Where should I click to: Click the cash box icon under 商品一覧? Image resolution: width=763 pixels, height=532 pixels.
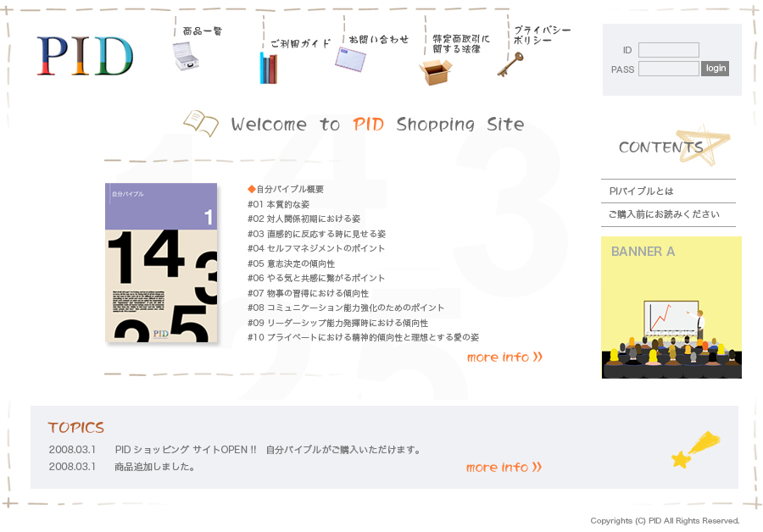coord(185,56)
